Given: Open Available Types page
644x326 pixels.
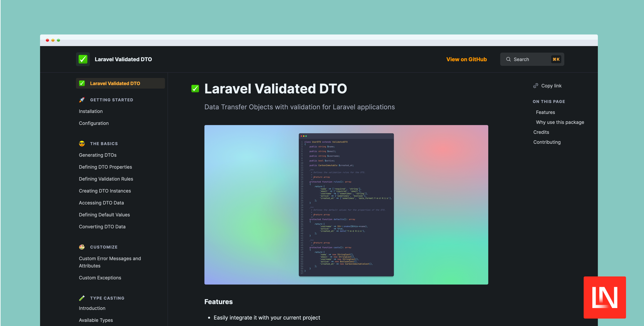Looking at the screenshot, I should pyautogui.click(x=96, y=320).
